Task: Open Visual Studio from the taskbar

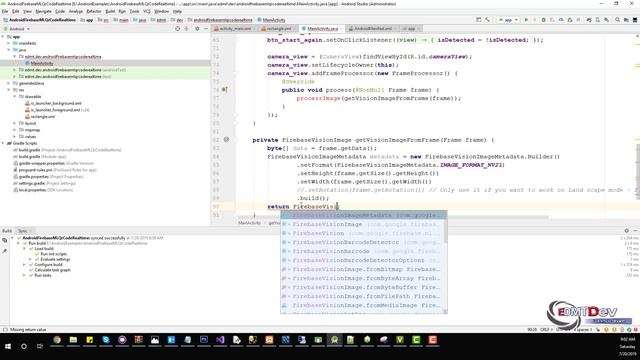Action: pyautogui.click(x=220, y=340)
